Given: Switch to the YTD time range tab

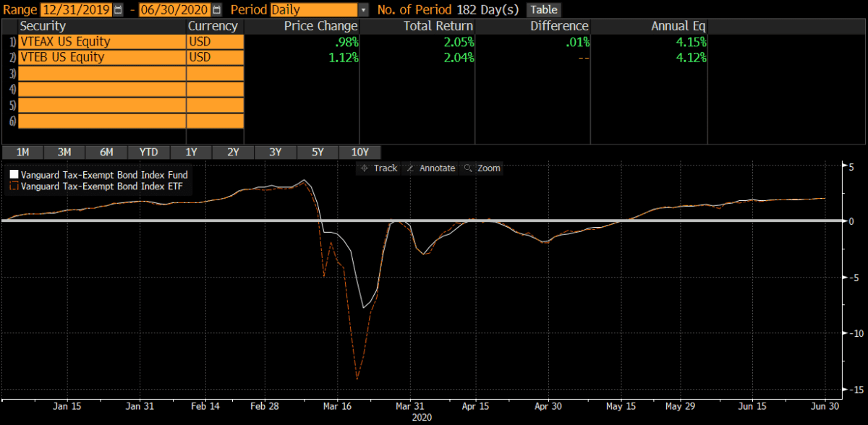Looking at the screenshot, I should tap(148, 152).
